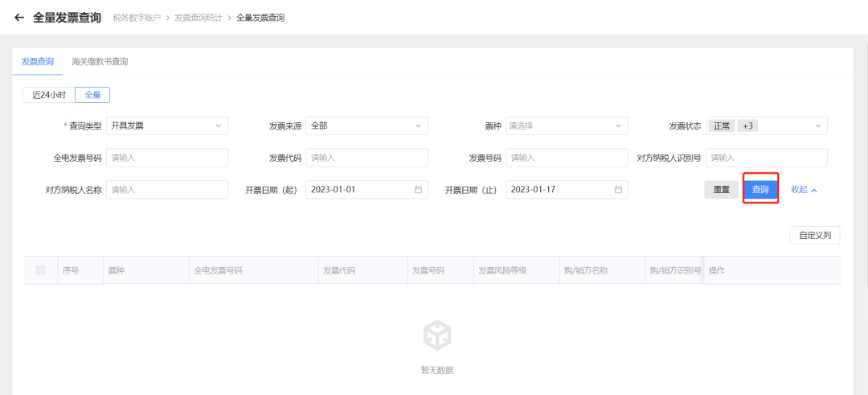Click the chevron icon next to 收起
Screen dimensions: 868x395
point(814,191)
